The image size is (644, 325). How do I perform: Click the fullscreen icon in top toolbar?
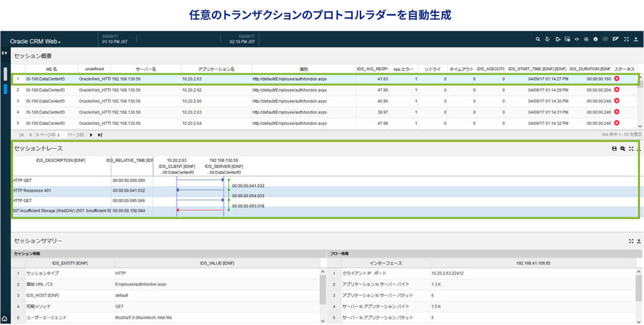click(x=626, y=39)
